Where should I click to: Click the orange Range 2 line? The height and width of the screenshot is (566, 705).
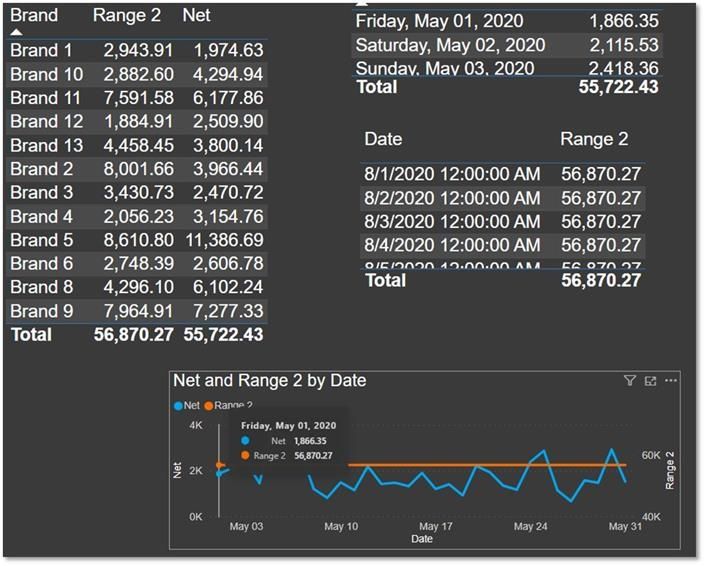[487, 465]
